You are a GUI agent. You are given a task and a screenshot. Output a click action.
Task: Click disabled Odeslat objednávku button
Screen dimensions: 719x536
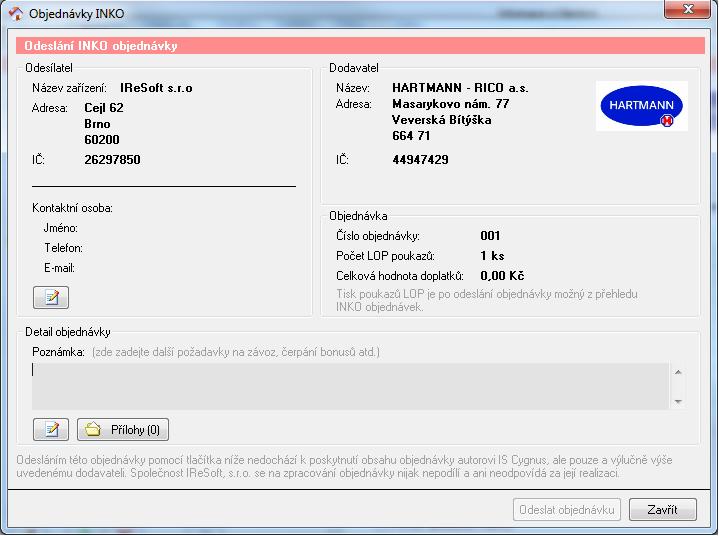pyautogui.click(x=567, y=509)
